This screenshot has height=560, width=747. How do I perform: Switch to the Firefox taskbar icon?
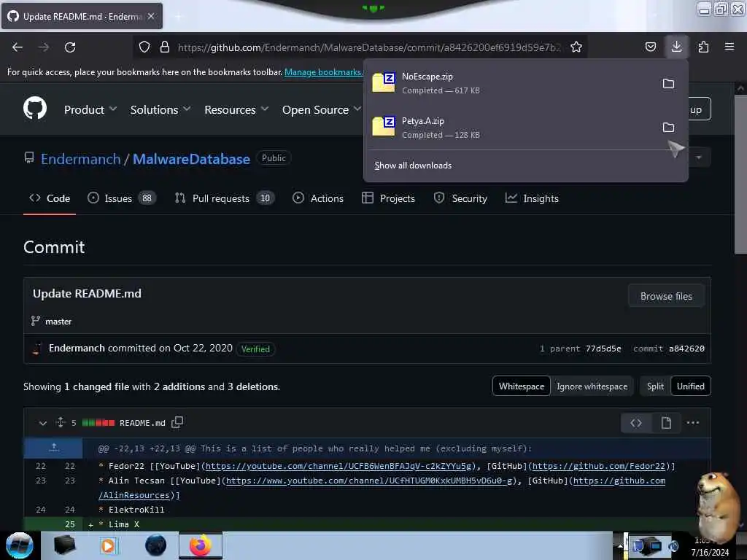click(201, 545)
